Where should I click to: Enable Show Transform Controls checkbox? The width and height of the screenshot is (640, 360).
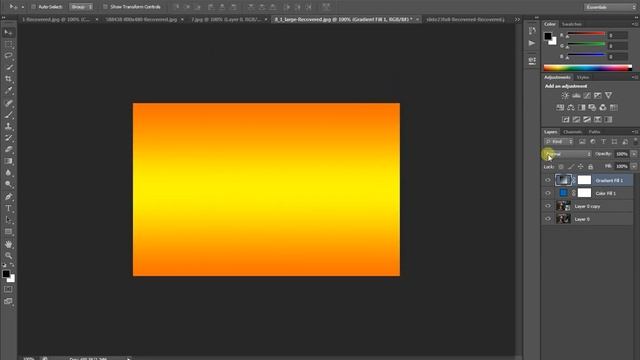pos(105,7)
